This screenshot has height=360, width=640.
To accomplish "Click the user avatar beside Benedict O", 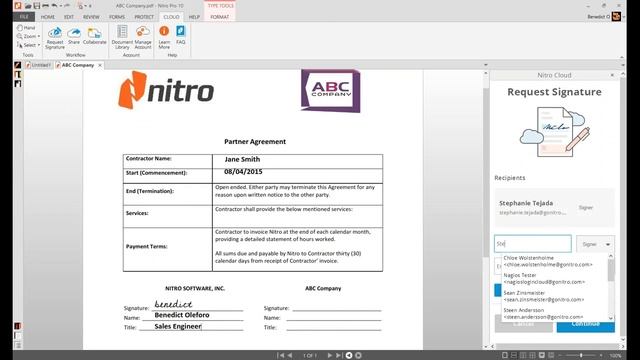I will 616,16.
